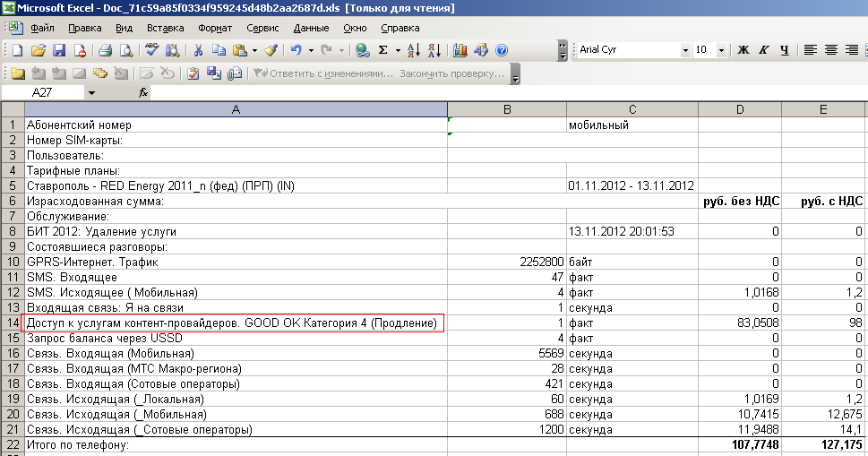
Task: Launch the Chart Wizard icon
Action: coord(460,50)
